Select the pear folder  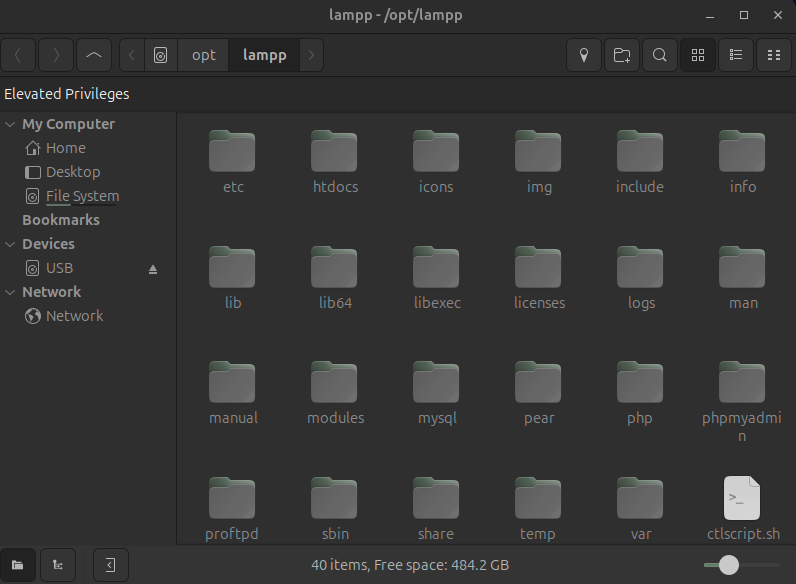(539, 394)
